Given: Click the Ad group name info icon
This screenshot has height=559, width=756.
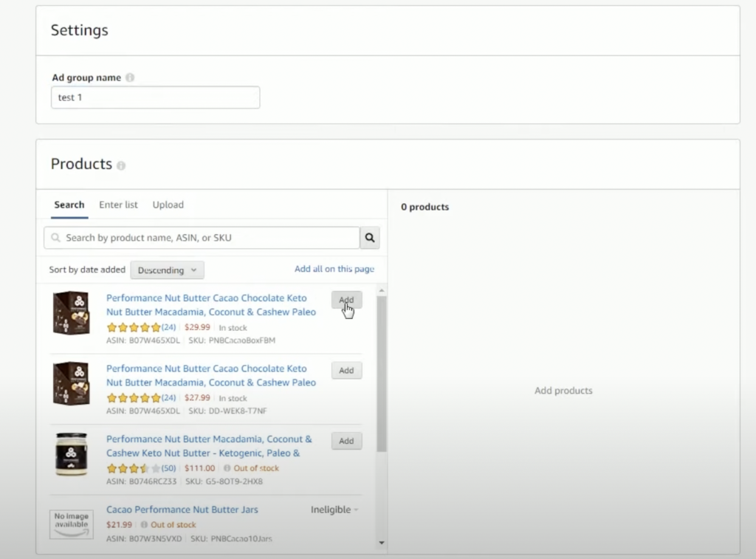Looking at the screenshot, I should pyautogui.click(x=130, y=78).
